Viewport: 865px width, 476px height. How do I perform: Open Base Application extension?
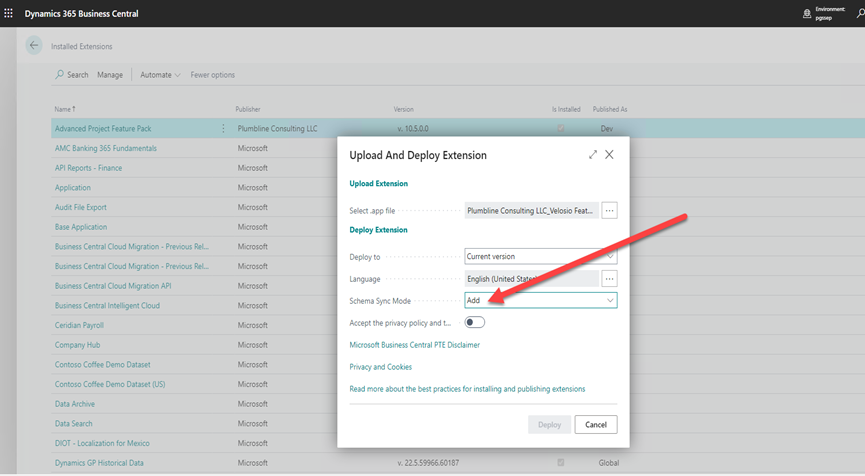click(81, 227)
